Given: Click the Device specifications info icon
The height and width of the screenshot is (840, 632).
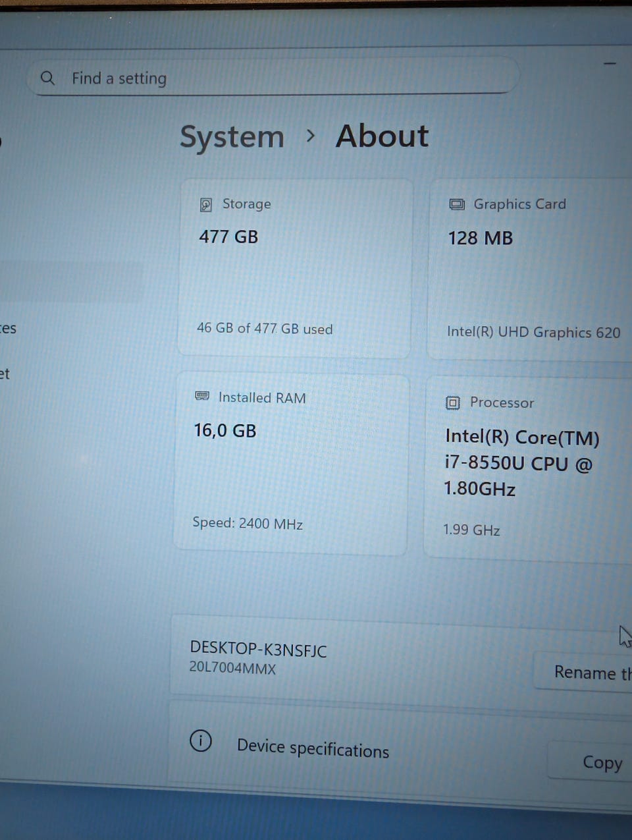Looking at the screenshot, I should [201, 741].
